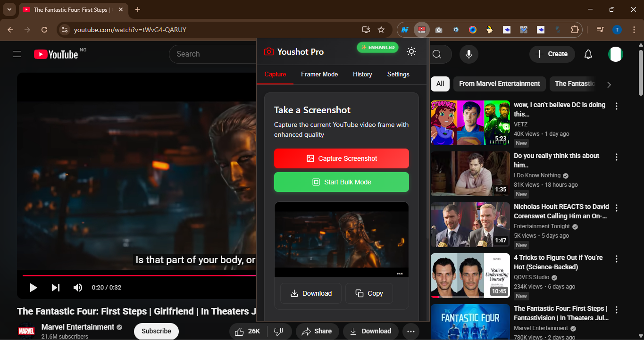Open the Create menu
This screenshot has width=644, height=340.
[x=552, y=54]
